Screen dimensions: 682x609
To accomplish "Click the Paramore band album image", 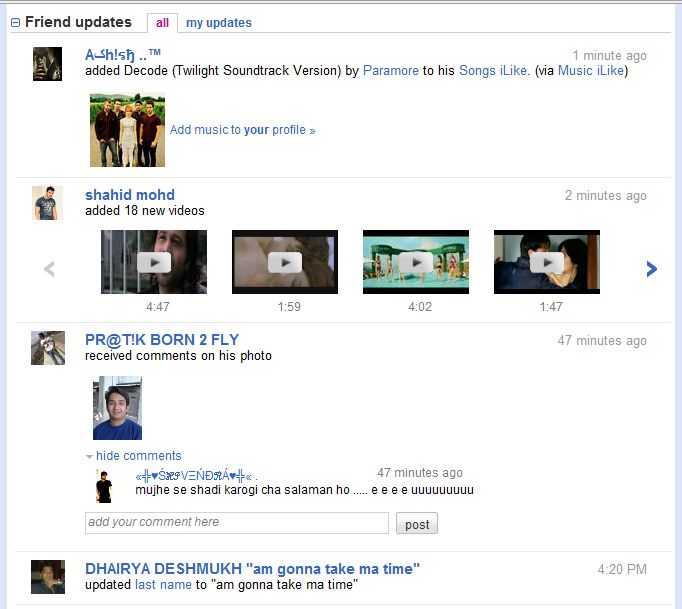I will point(127,130).
